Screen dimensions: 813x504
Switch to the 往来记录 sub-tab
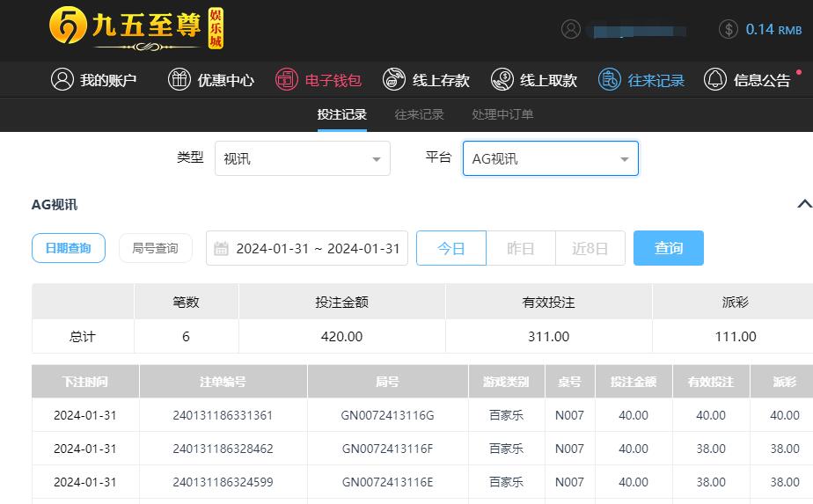[x=419, y=114]
